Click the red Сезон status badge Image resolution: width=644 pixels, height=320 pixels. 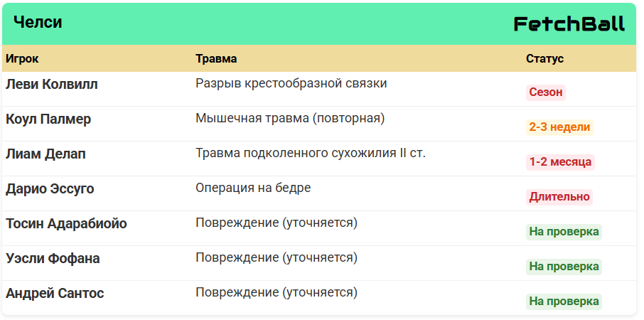[x=546, y=92]
